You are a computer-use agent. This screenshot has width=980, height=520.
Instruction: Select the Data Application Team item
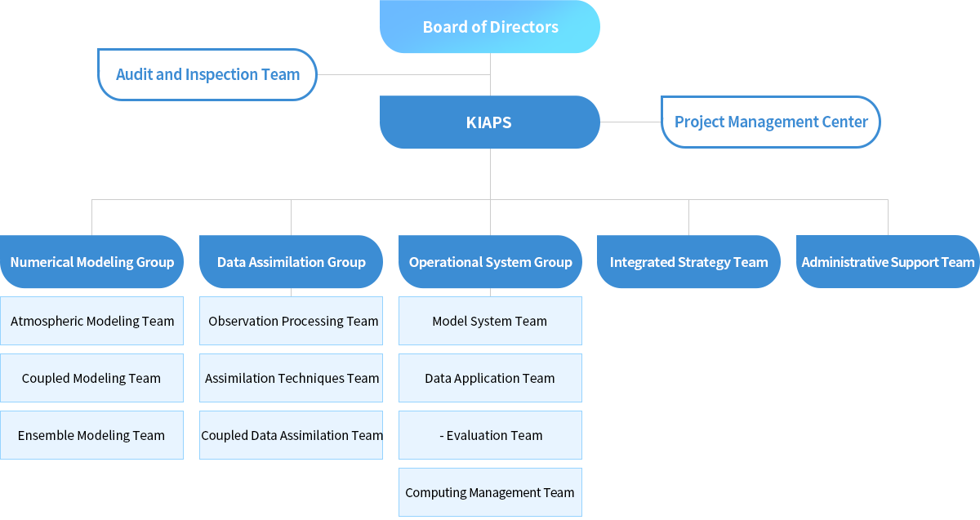pyautogui.click(x=490, y=378)
